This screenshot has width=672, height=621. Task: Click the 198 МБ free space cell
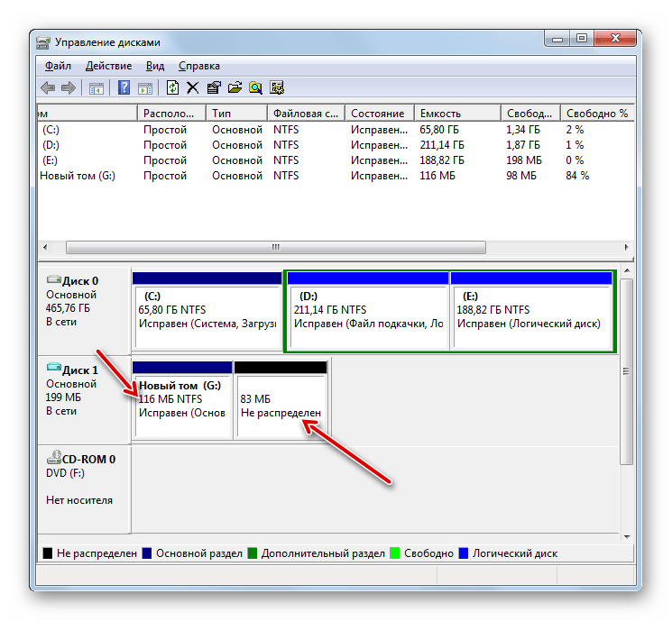pos(524,160)
